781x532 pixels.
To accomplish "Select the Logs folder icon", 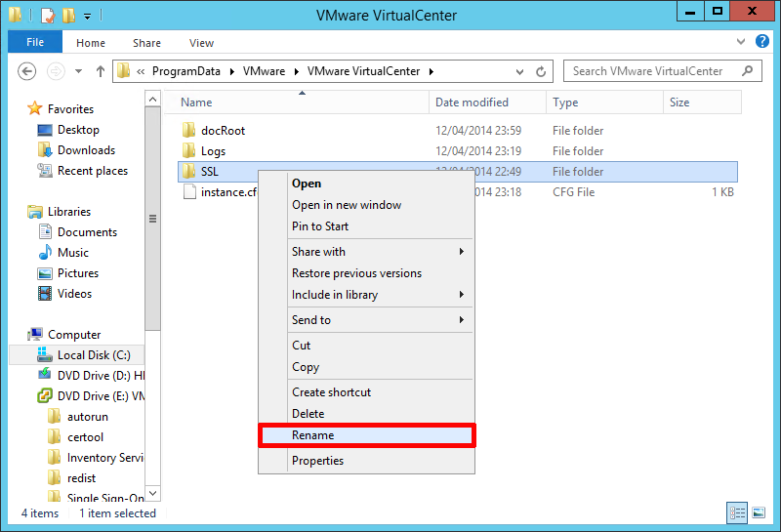I will pyautogui.click(x=188, y=150).
